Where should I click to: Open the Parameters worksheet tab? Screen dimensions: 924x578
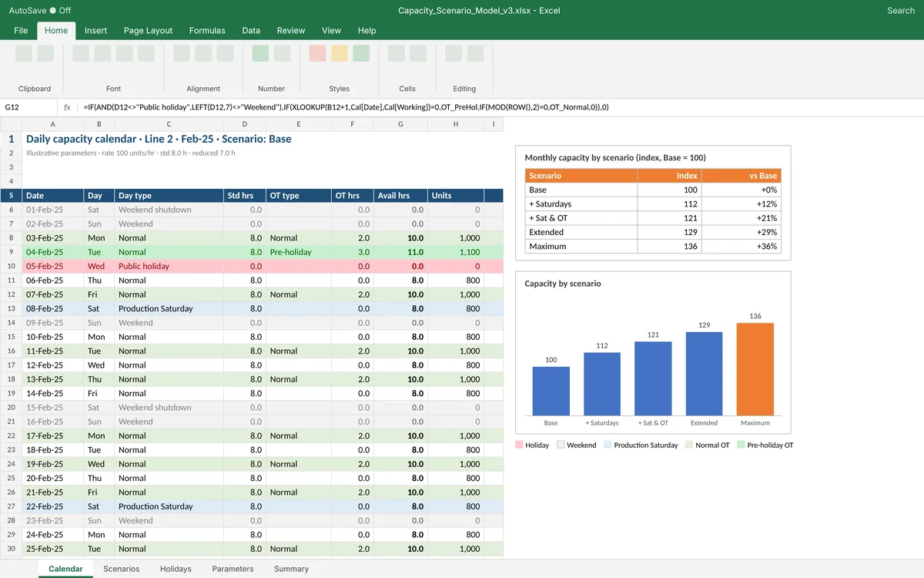click(233, 569)
